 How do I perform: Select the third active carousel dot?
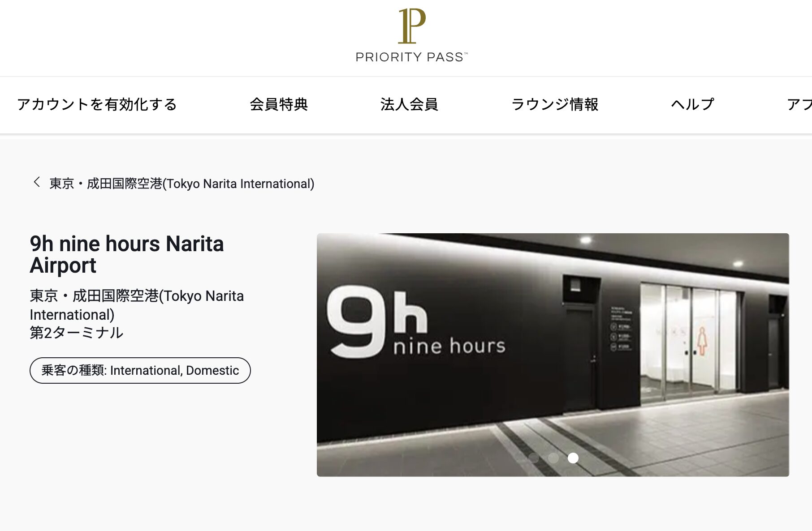pos(573,458)
